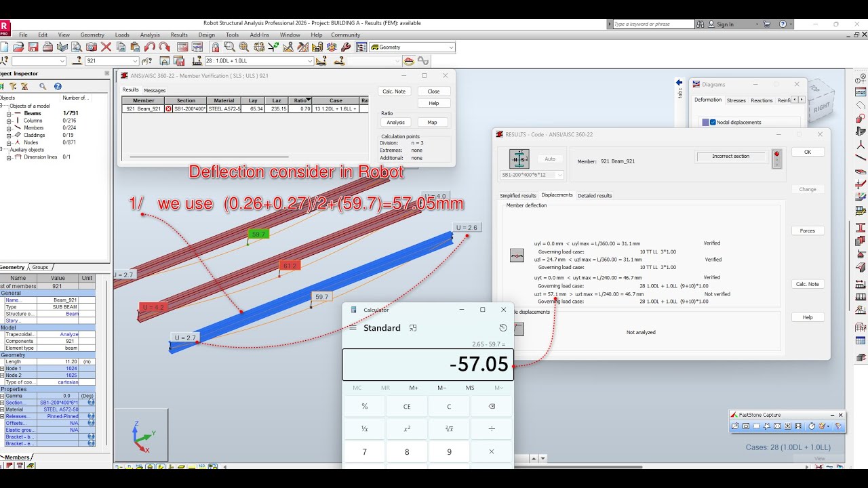
Task: Click Forces button in Results window
Action: (x=808, y=230)
